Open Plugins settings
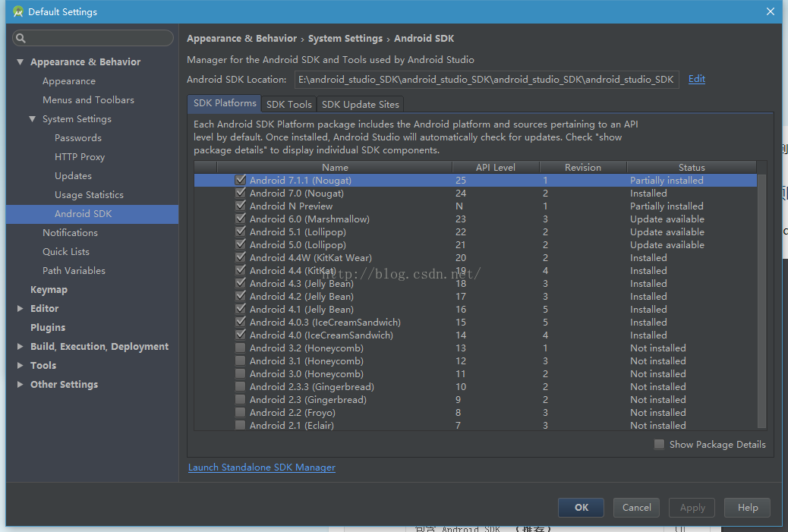 48,328
